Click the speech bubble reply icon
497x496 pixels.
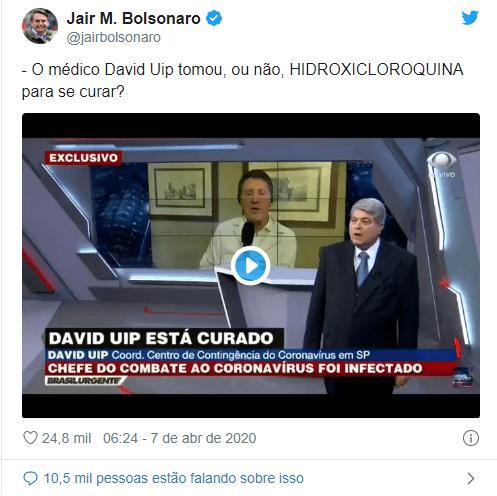pyautogui.click(x=30, y=478)
